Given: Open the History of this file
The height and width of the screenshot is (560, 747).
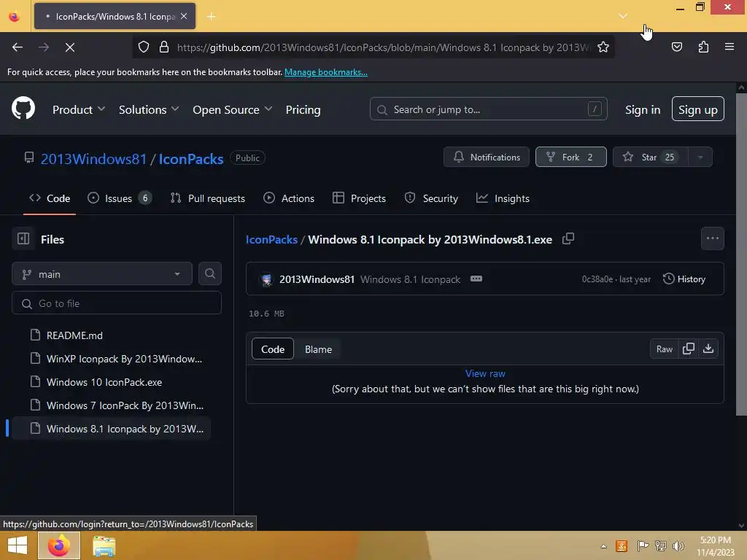Looking at the screenshot, I should point(684,279).
